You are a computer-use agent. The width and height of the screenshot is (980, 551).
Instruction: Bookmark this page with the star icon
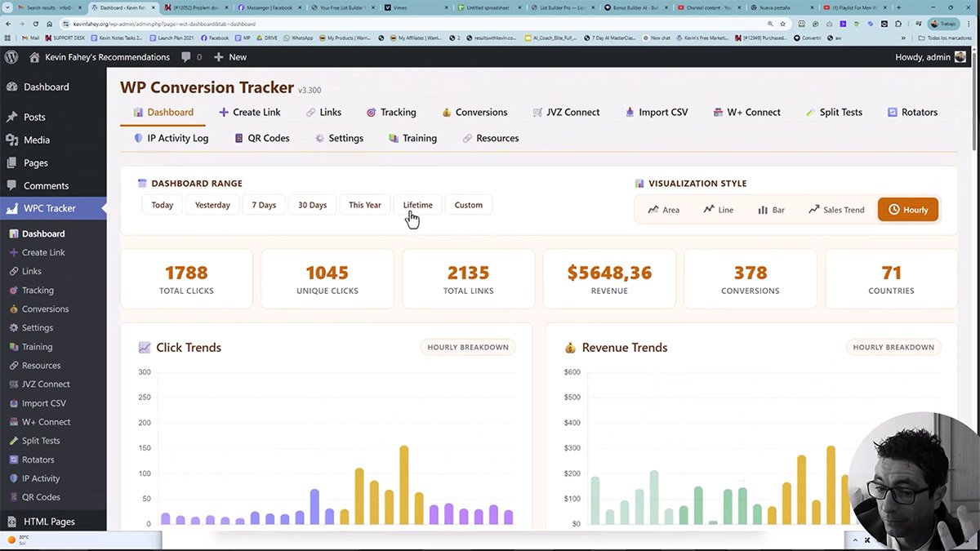[782, 24]
